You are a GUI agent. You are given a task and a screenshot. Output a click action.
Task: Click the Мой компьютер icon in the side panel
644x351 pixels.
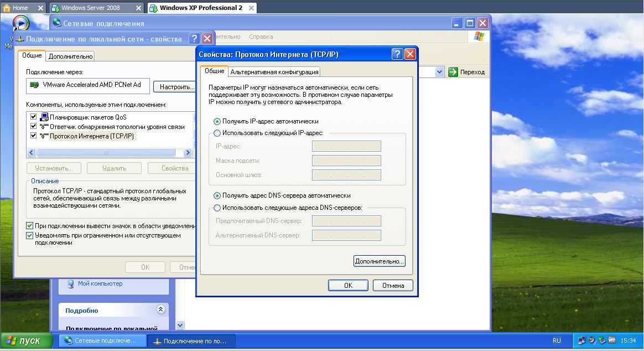coord(71,283)
